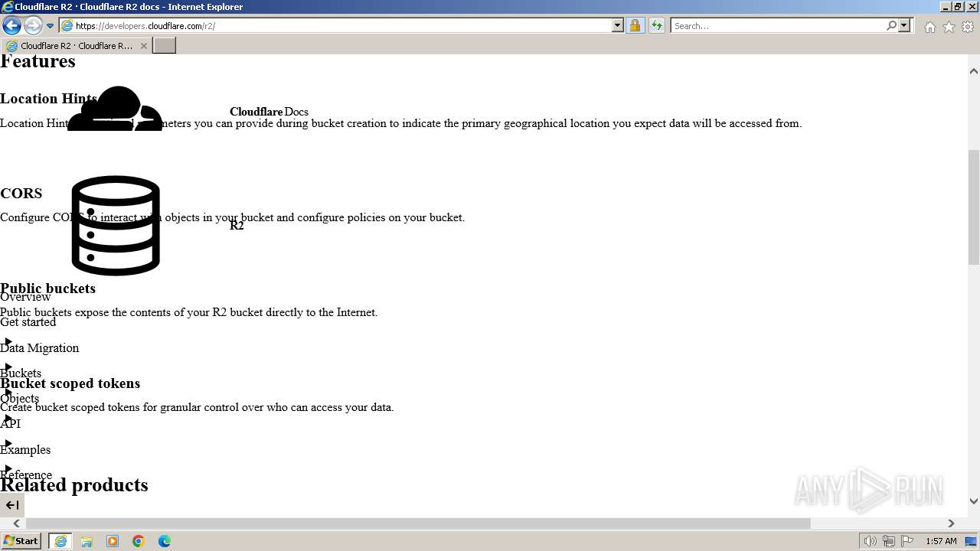Click the Action Center flag icon
The width and height of the screenshot is (980, 551).
click(x=907, y=541)
